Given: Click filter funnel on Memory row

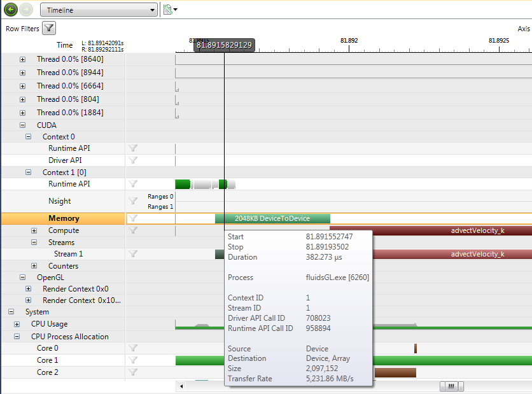Looking at the screenshot, I should (133, 218).
